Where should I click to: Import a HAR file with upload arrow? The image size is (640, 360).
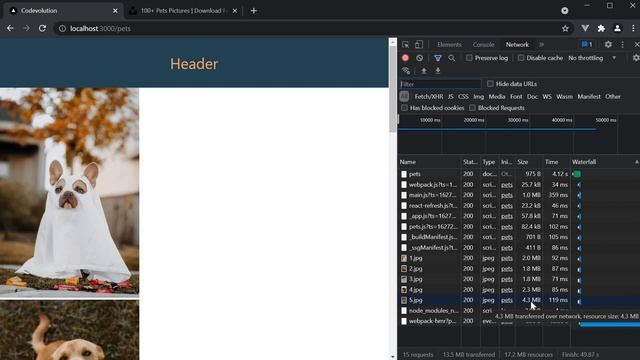point(424,71)
